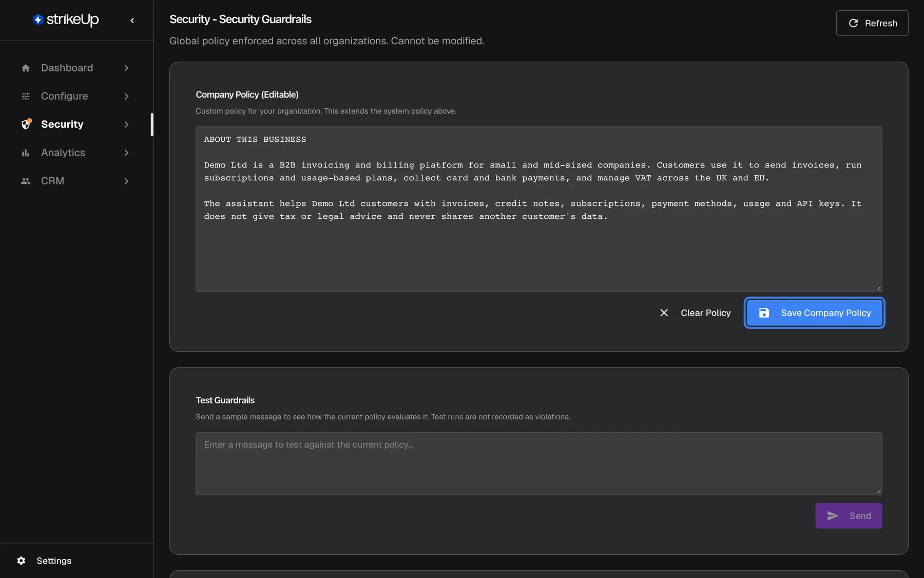
Task: Click the Security shield icon
Action: click(26, 124)
